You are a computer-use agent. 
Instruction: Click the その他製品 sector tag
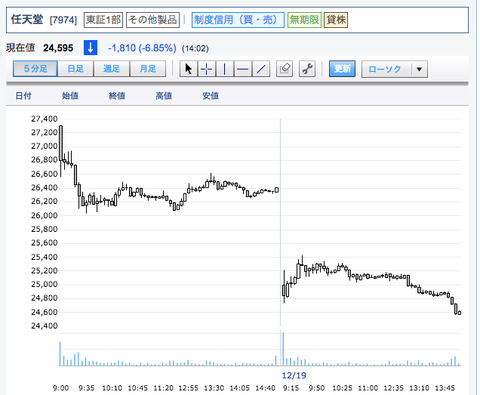click(x=153, y=20)
